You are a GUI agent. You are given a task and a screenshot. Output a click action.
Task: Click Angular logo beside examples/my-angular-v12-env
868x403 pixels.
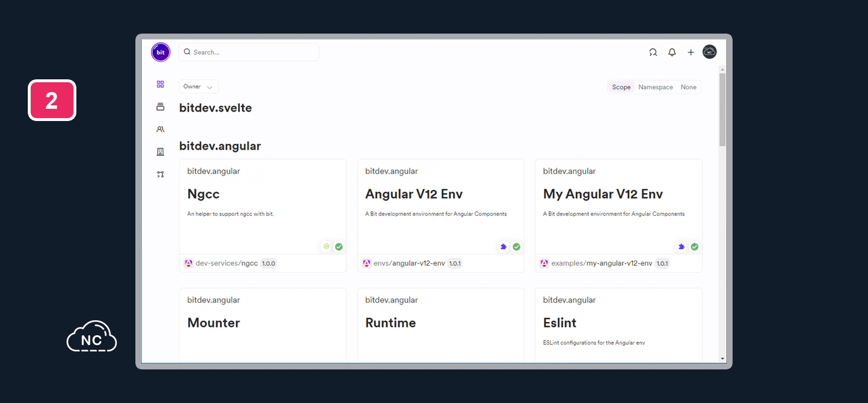(x=544, y=263)
